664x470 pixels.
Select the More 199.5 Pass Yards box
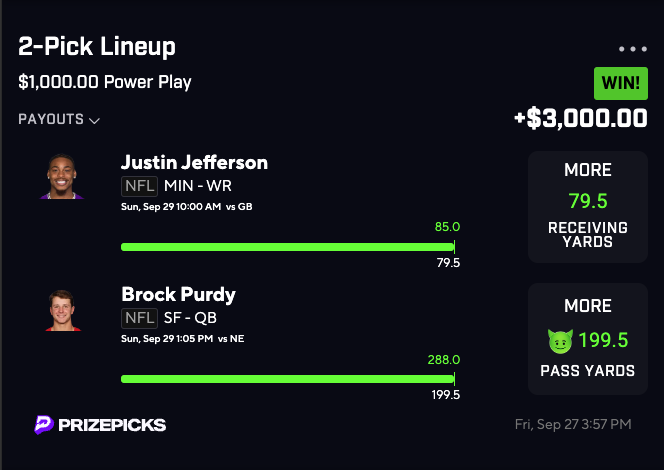tap(587, 340)
